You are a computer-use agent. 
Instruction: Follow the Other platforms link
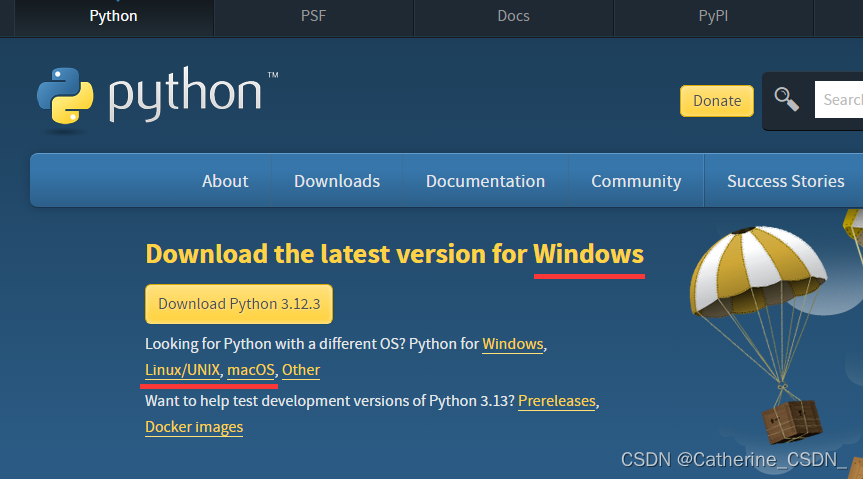[x=301, y=370]
